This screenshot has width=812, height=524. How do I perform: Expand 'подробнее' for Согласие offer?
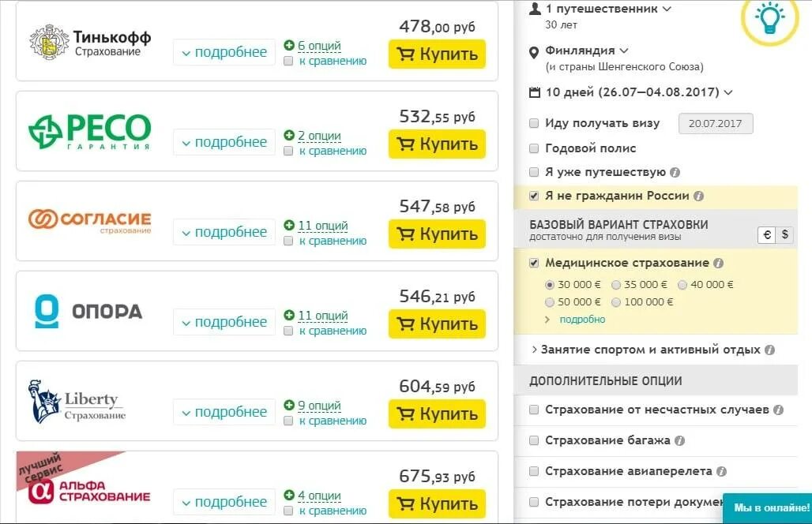click(x=224, y=232)
